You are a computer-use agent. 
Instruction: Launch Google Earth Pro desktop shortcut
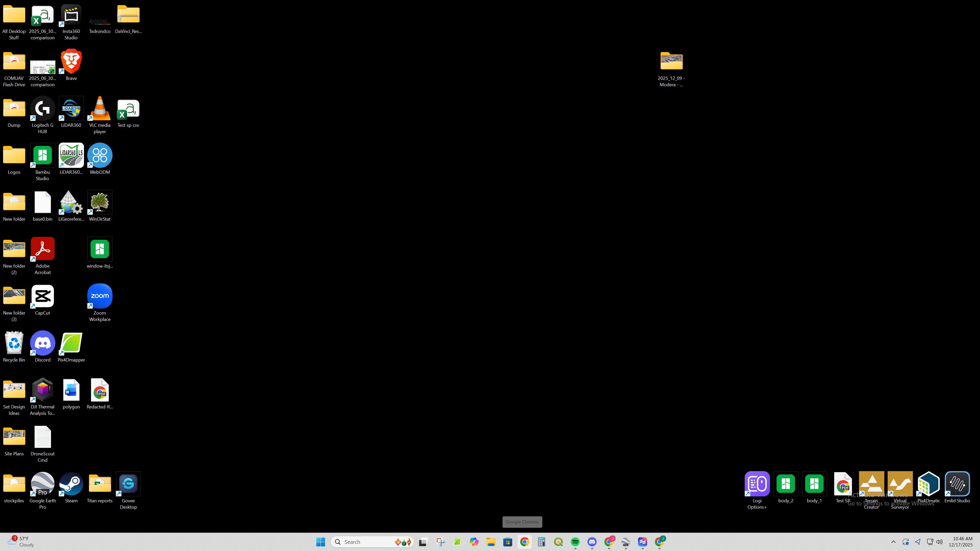click(43, 491)
